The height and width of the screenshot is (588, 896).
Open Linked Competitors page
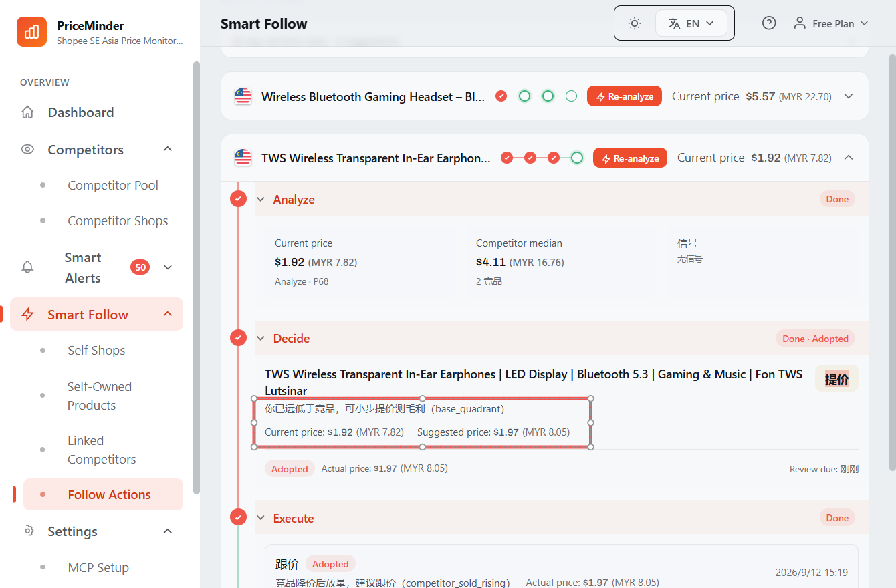click(102, 450)
